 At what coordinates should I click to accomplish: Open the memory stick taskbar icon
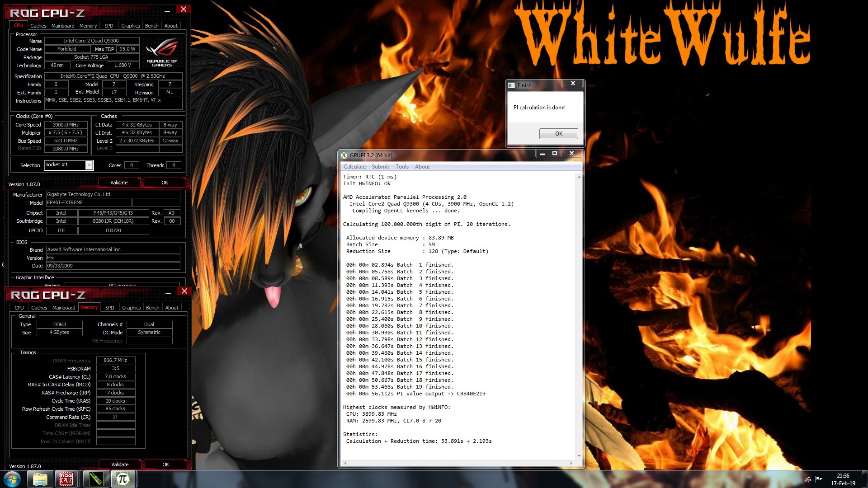[96, 479]
